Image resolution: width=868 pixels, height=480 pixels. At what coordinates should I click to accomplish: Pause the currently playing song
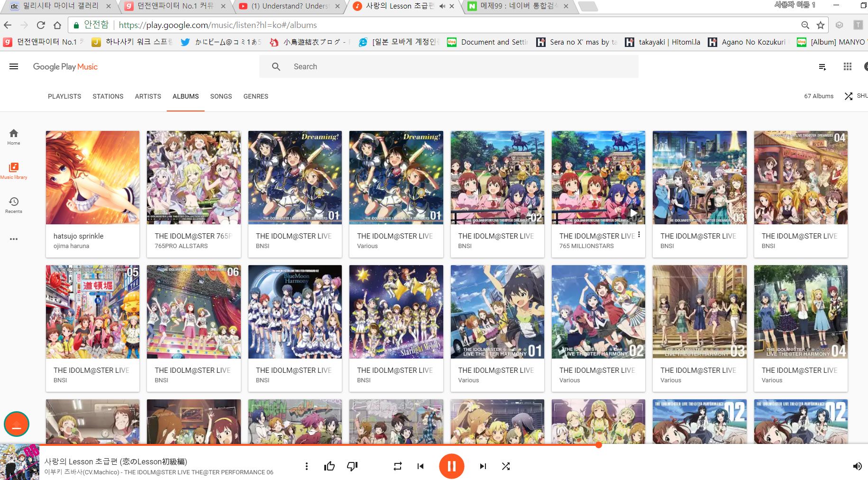coord(451,466)
